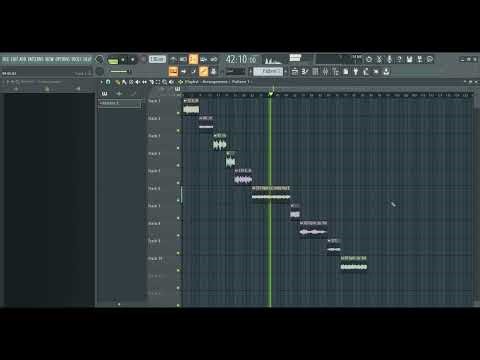This screenshot has height=360, width=480.
Task: Open the Channel rack shortcut icon
Action: 315,71
